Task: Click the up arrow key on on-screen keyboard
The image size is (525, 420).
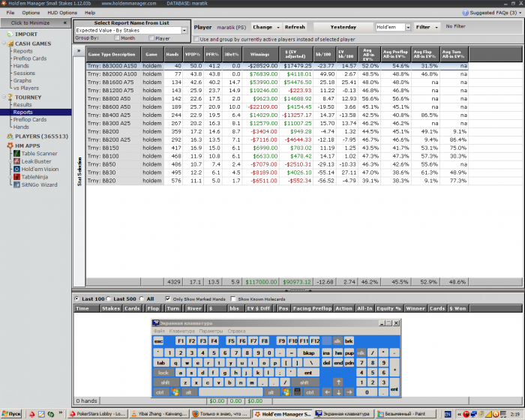Action: [338, 382]
